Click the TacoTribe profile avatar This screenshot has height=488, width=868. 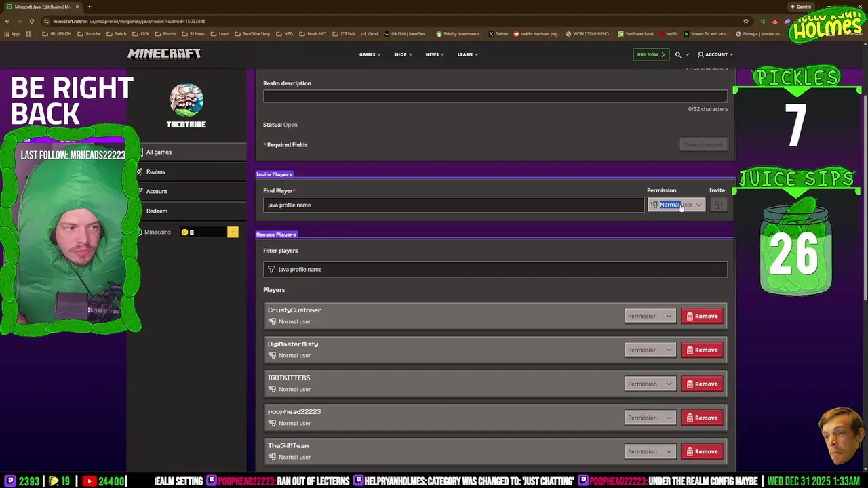click(x=186, y=100)
